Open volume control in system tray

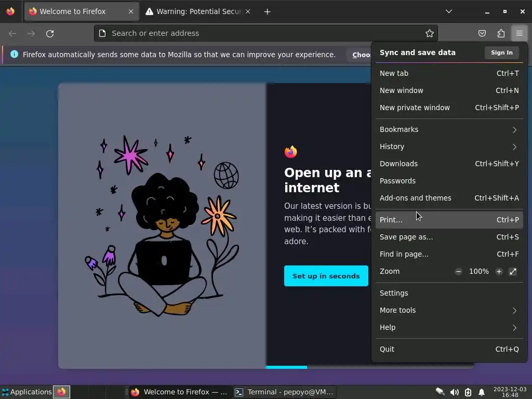[x=454, y=392]
